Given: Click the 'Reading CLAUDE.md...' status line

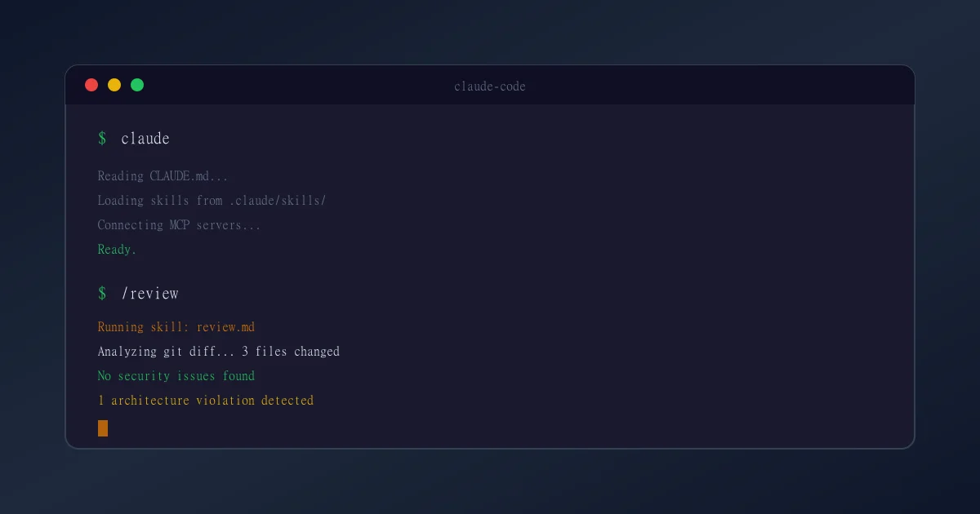Looking at the screenshot, I should [162, 175].
